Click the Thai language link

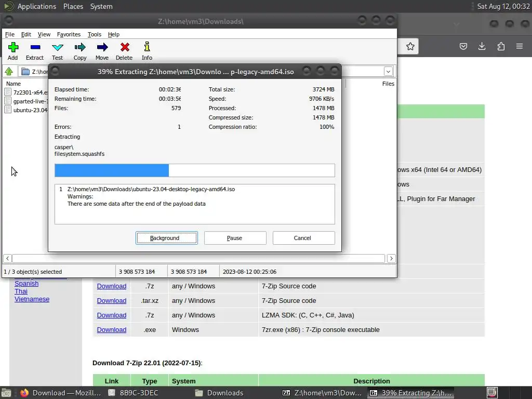pos(21,291)
